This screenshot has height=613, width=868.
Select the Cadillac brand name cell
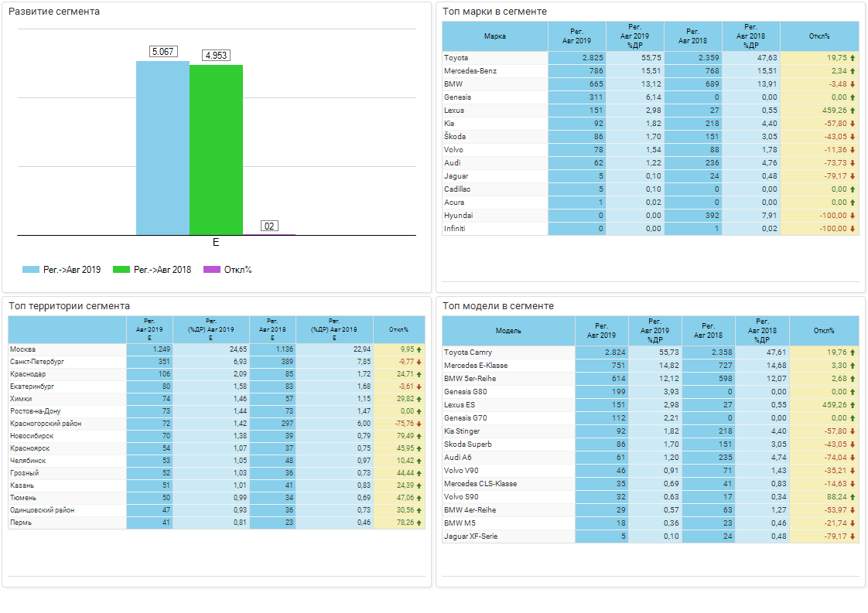(495, 189)
